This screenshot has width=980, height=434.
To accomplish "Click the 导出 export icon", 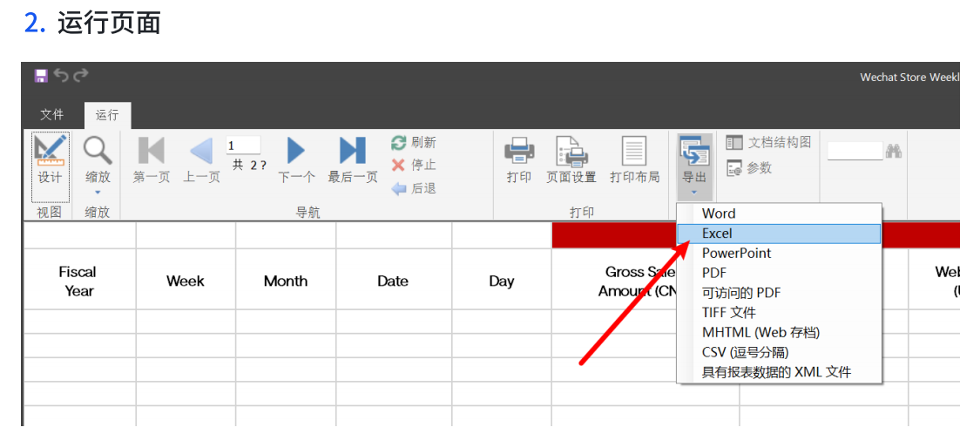I will point(694,152).
